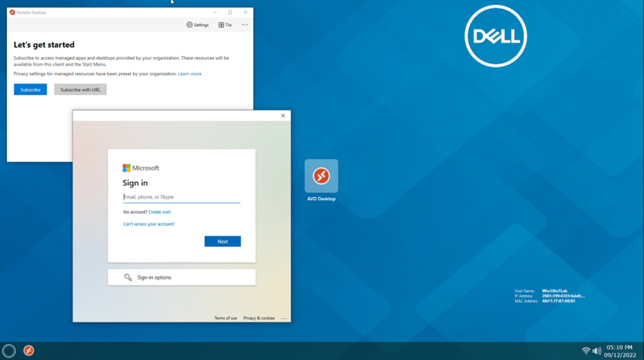
Task: Switch to Tile view in Remote Desktop
Action: click(x=225, y=25)
